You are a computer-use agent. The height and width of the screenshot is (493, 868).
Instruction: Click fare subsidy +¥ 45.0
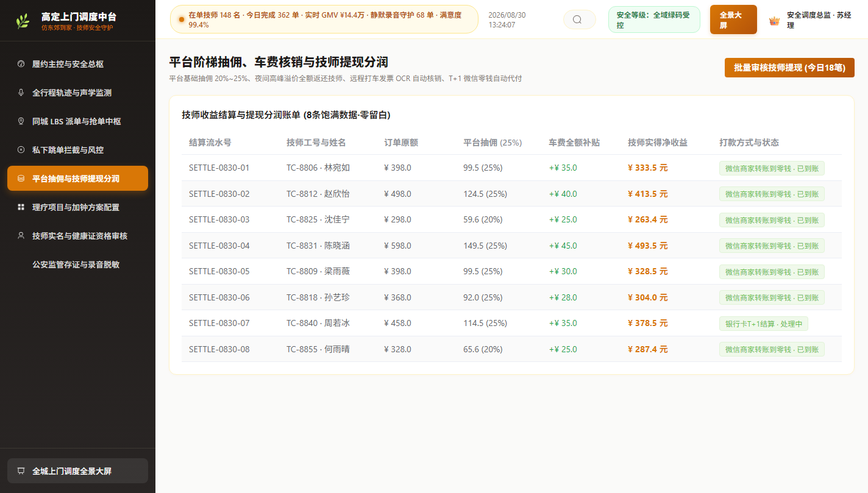click(x=563, y=246)
